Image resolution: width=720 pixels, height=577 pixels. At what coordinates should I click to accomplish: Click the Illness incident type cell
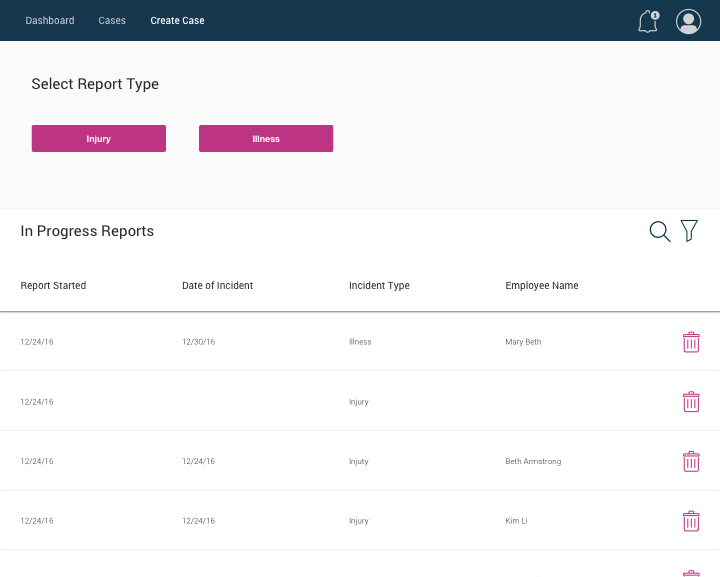pyautogui.click(x=360, y=342)
